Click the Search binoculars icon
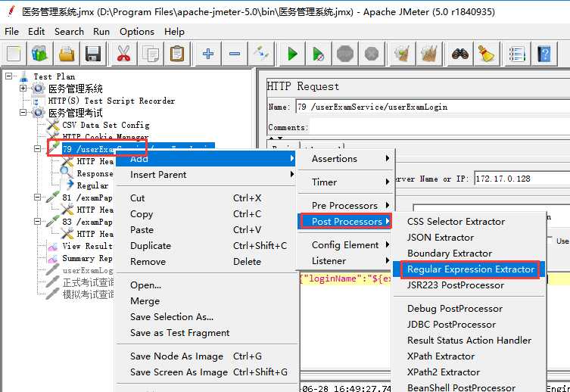Screen dimensions: 570x392 tap(459, 54)
